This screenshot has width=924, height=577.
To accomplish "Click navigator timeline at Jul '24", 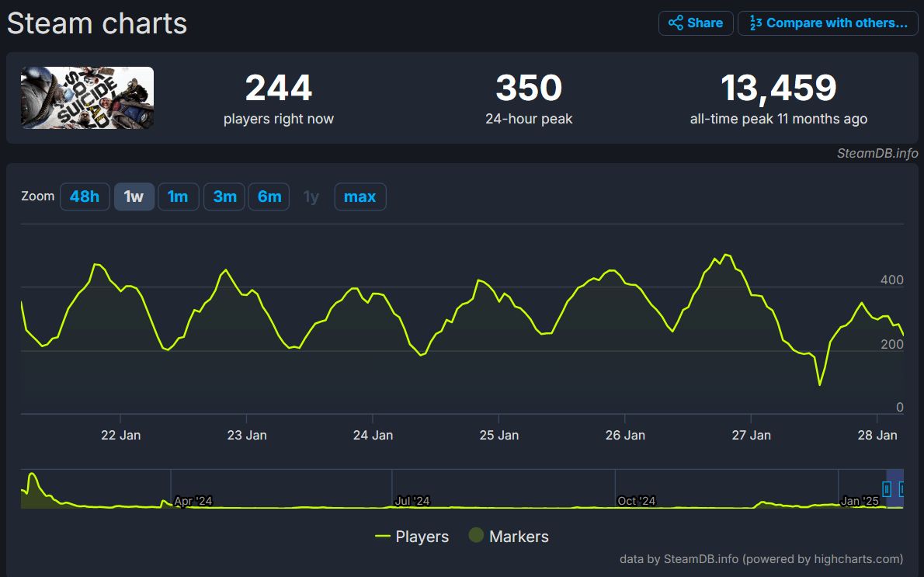I will point(412,501).
